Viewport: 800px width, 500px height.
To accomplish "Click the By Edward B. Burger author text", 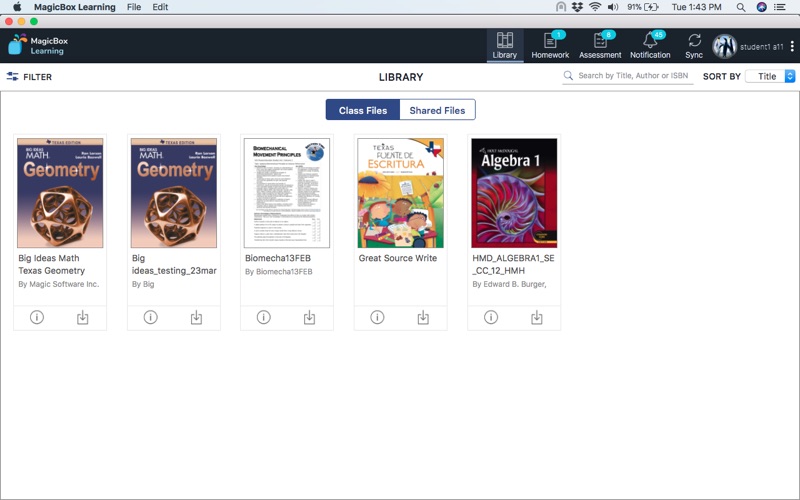I will coord(509,284).
